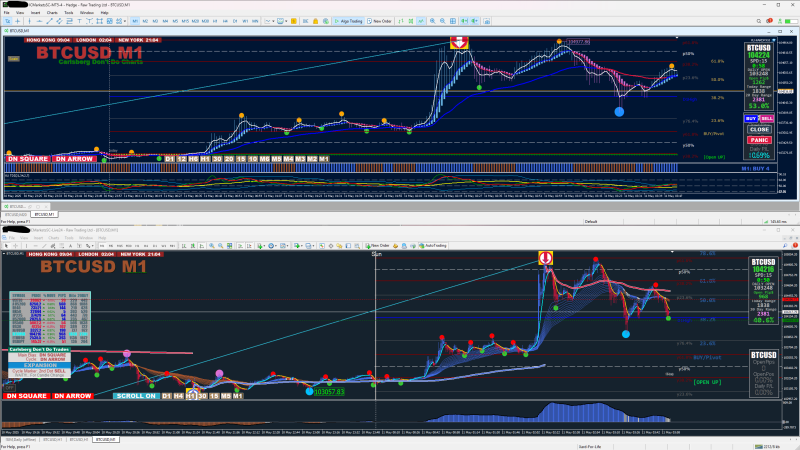Toggle SCROLL ON button on bottom chart
Viewport: 800px width, 450px height.
pos(136,396)
